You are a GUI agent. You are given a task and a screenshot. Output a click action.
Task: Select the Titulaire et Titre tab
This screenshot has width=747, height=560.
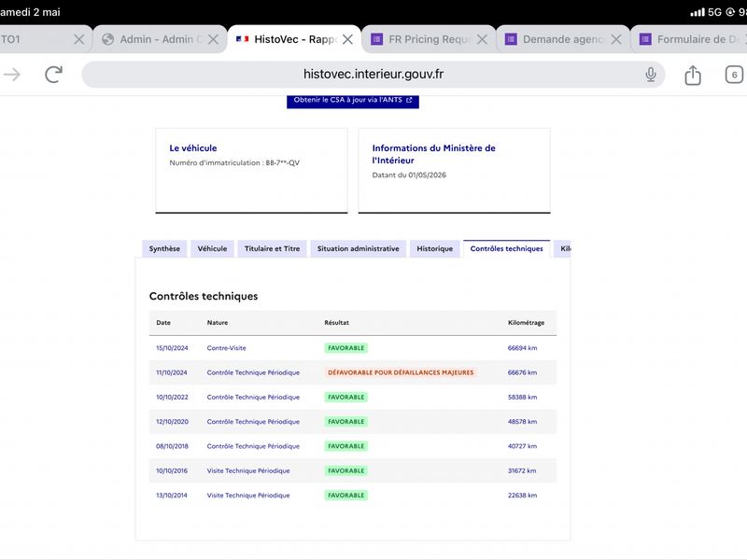coord(272,248)
